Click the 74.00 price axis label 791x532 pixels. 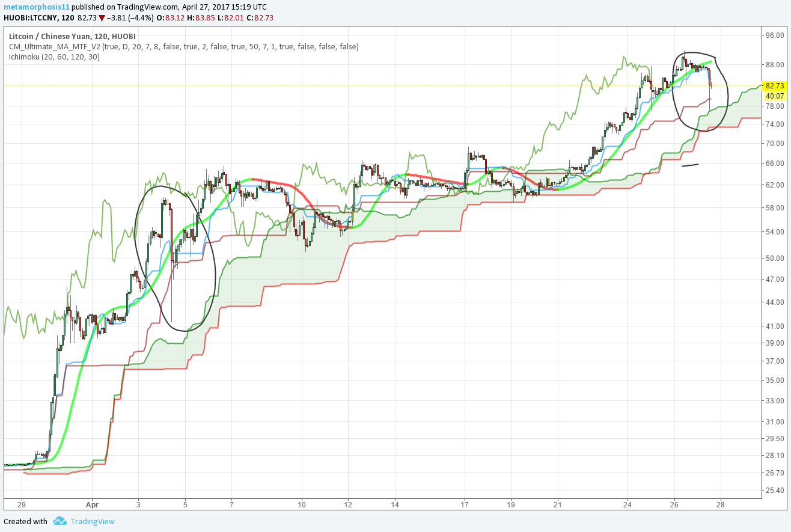pyautogui.click(x=775, y=124)
